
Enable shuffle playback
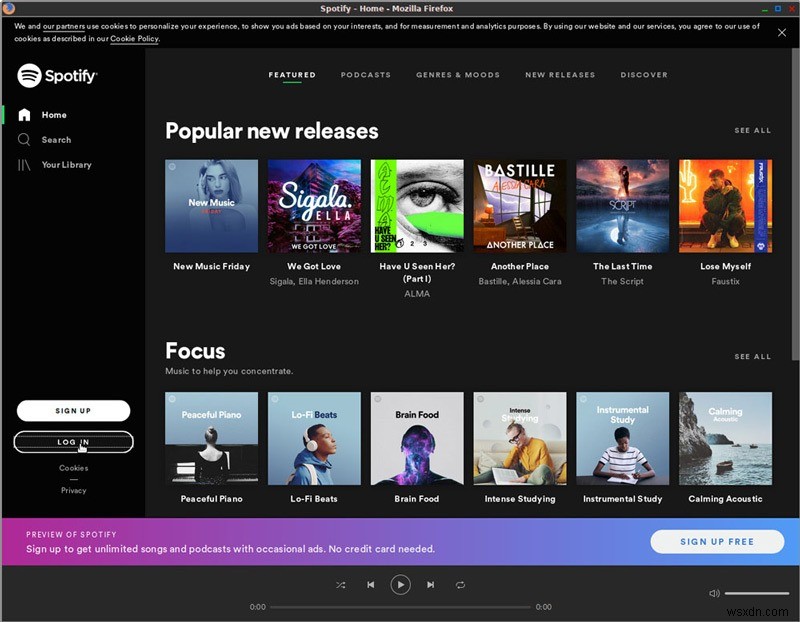tap(341, 585)
